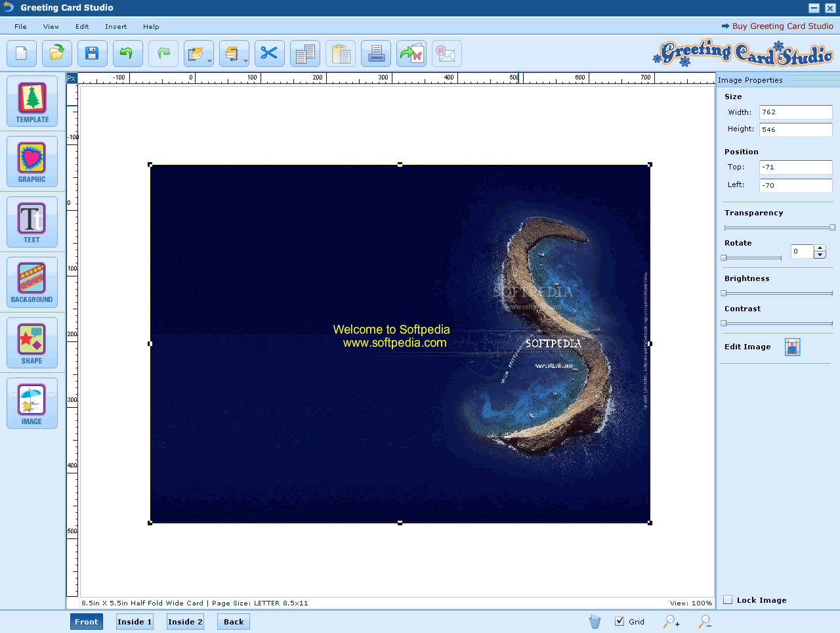
Task: Open the Shape panel
Action: (x=32, y=343)
